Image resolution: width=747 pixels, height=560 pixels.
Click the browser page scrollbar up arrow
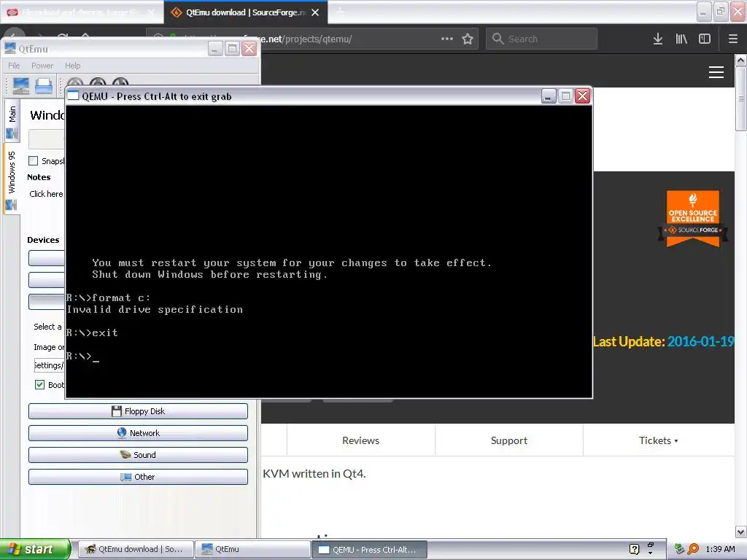(741, 60)
